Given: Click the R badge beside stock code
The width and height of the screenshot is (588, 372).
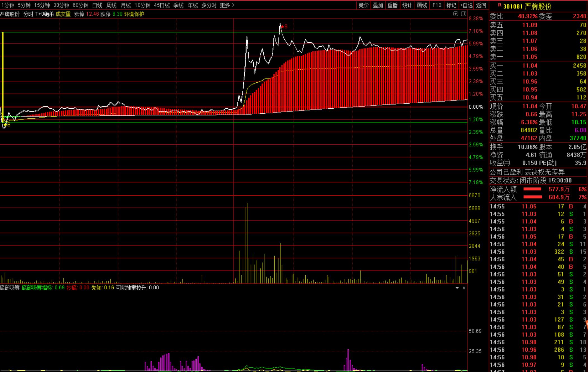Looking at the screenshot, I should pyautogui.click(x=499, y=5).
